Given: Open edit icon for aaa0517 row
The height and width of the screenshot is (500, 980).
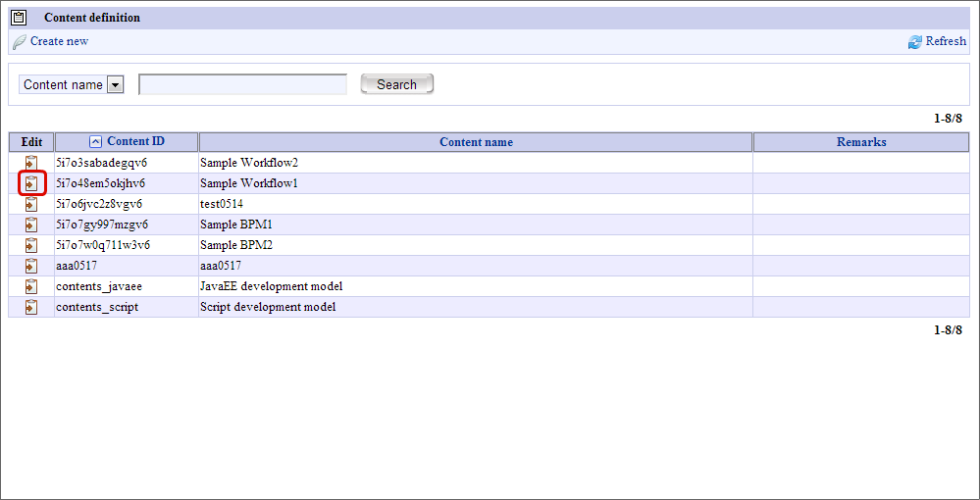Looking at the screenshot, I should click(x=31, y=267).
